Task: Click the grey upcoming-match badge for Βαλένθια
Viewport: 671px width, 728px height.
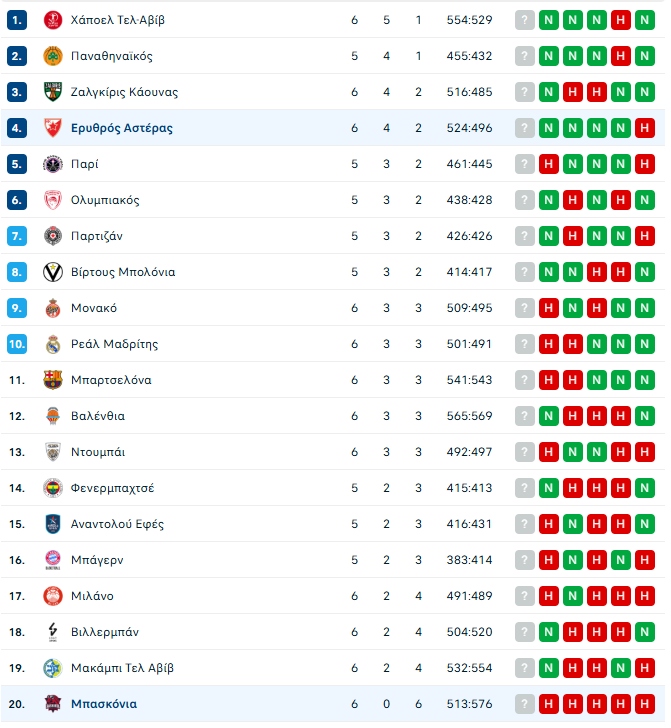Action: (x=525, y=416)
